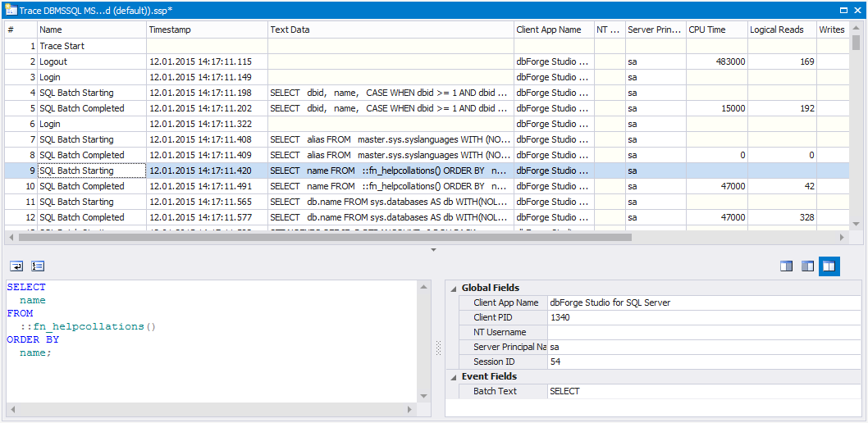Screen dimensions: 868x423
Task: Click the grid horizontal scrollbar thumb
Action: (325, 237)
